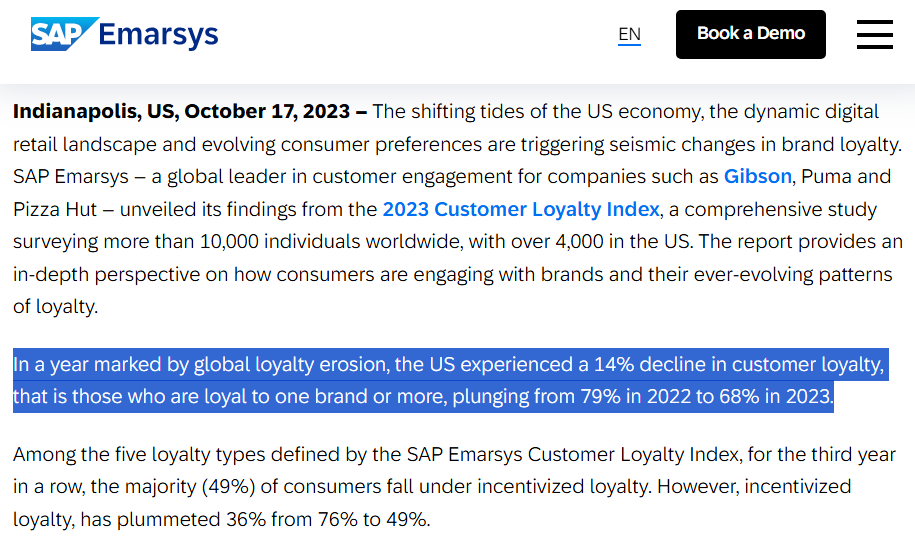Click the blue SAP logo mark
915x544 pixels.
(x=64, y=34)
